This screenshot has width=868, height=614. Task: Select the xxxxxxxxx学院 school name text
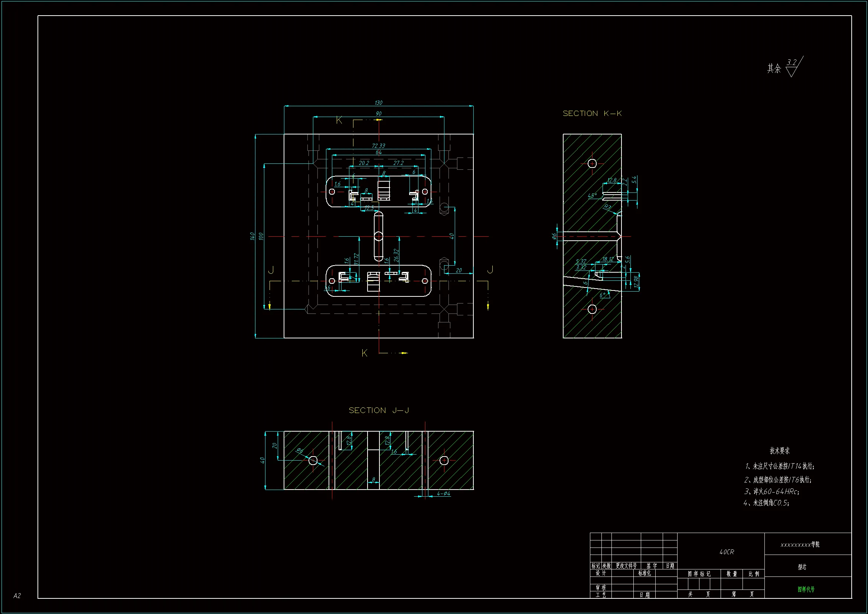tap(800, 545)
